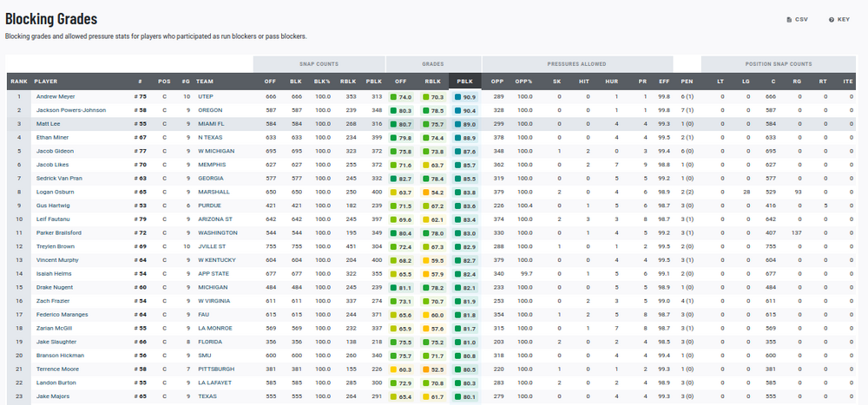Click Logan Osburn's yellow 63.7 OFF grade

coord(400,192)
